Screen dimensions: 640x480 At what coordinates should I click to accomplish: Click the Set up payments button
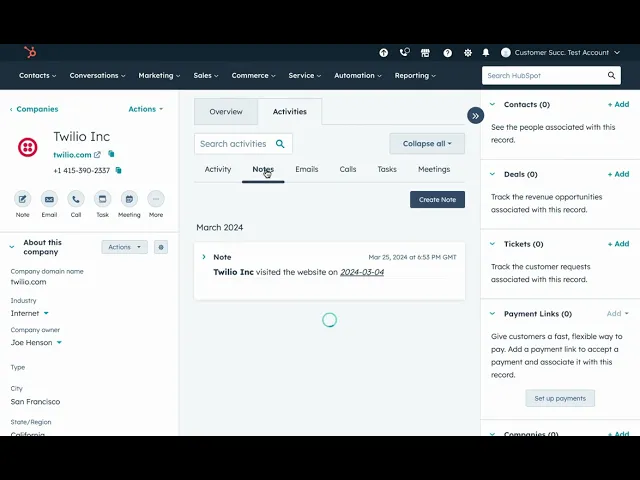pos(560,398)
